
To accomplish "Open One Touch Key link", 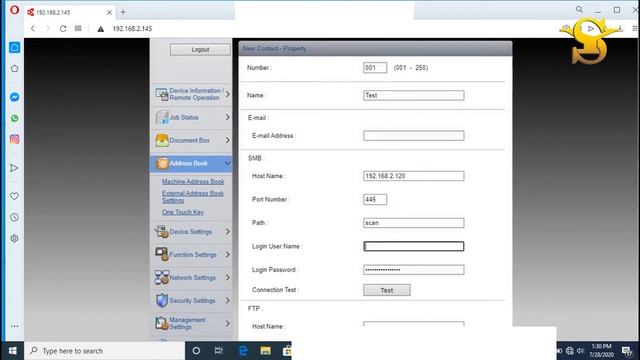I will pyautogui.click(x=182, y=212).
